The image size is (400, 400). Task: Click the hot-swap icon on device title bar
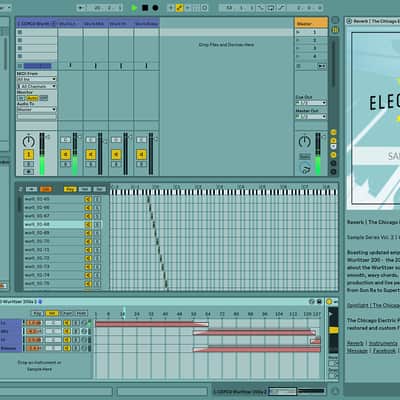[312, 302]
